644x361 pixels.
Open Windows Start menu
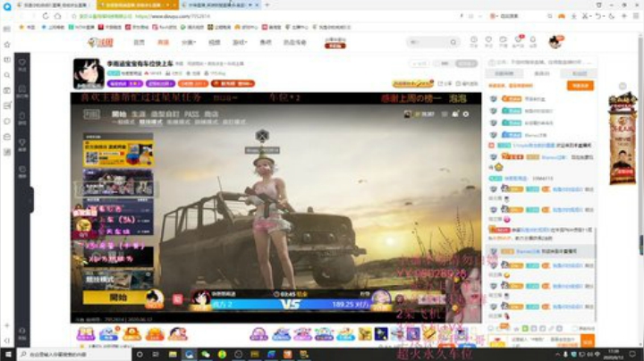click(x=8, y=355)
